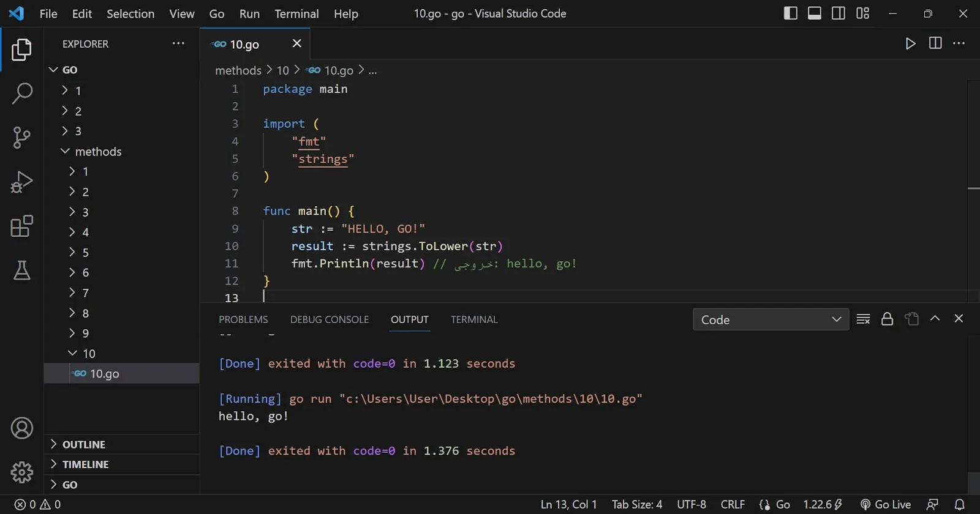Open the View menu
Viewport: 980px width, 514px height.
(x=182, y=13)
